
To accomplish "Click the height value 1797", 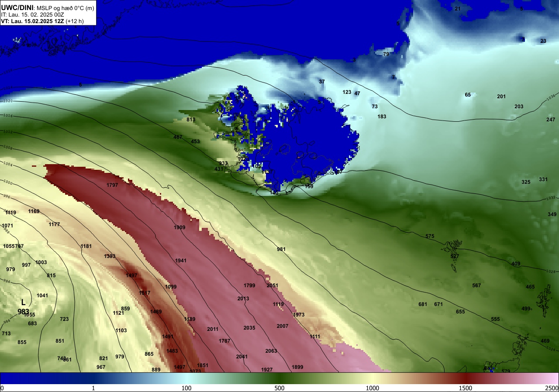I will (112, 185).
